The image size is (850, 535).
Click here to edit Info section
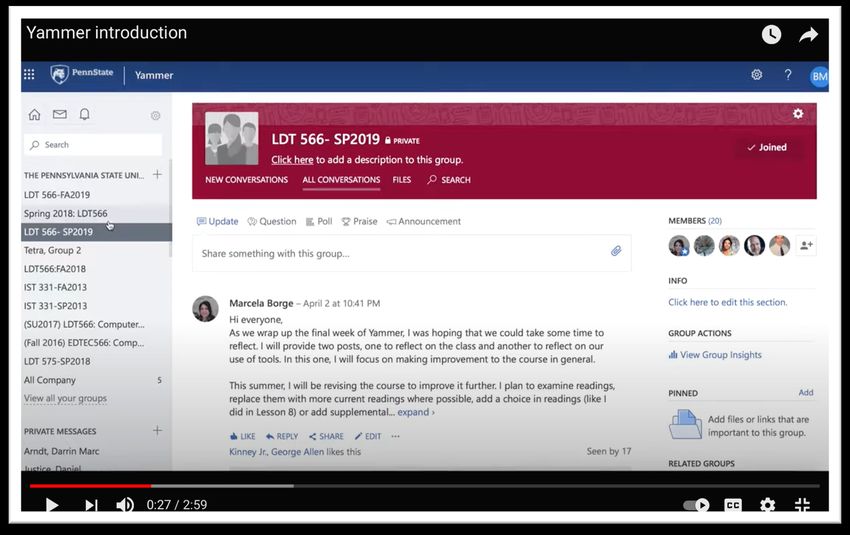(x=727, y=302)
